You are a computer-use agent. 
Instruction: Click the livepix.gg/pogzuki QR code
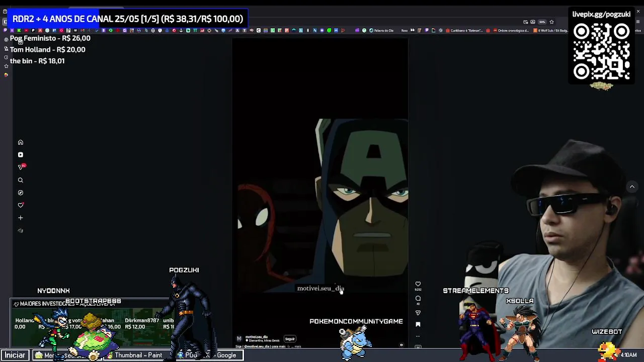602,52
